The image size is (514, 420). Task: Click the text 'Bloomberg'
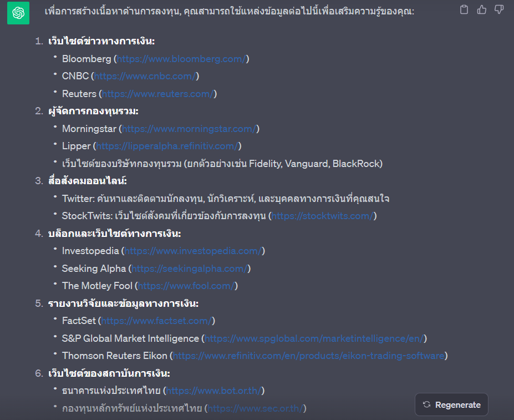86,59
